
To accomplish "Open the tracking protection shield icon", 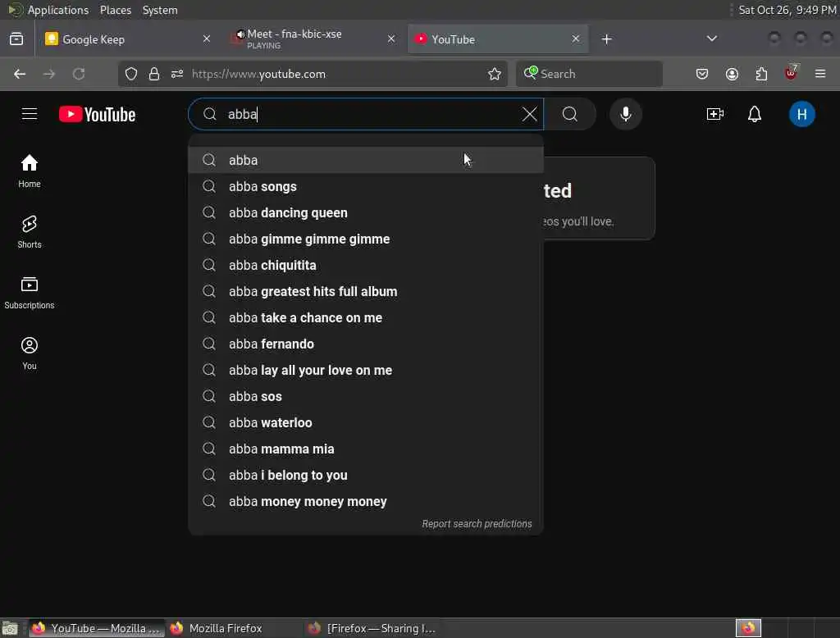I will coord(130,74).
